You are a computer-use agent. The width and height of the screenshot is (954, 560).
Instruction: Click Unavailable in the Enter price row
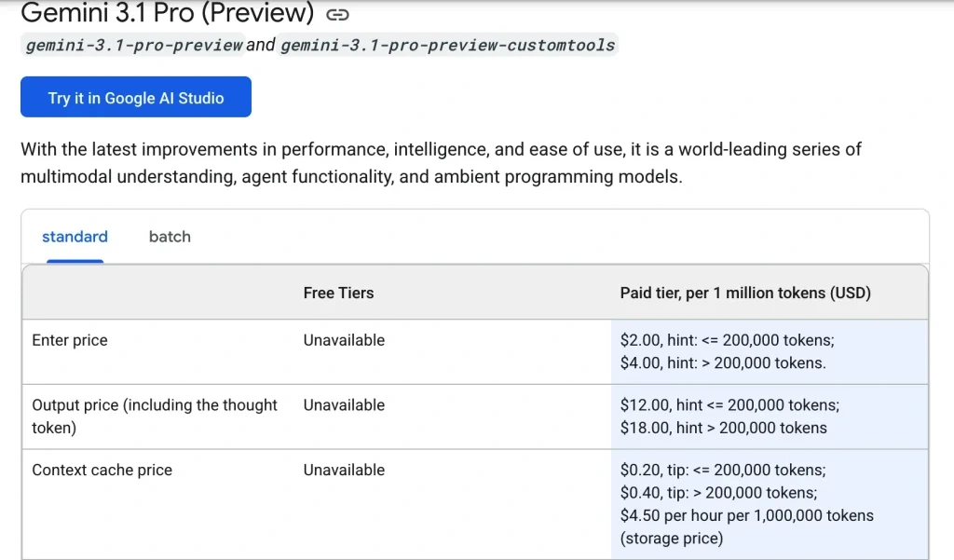coord(344,340)
